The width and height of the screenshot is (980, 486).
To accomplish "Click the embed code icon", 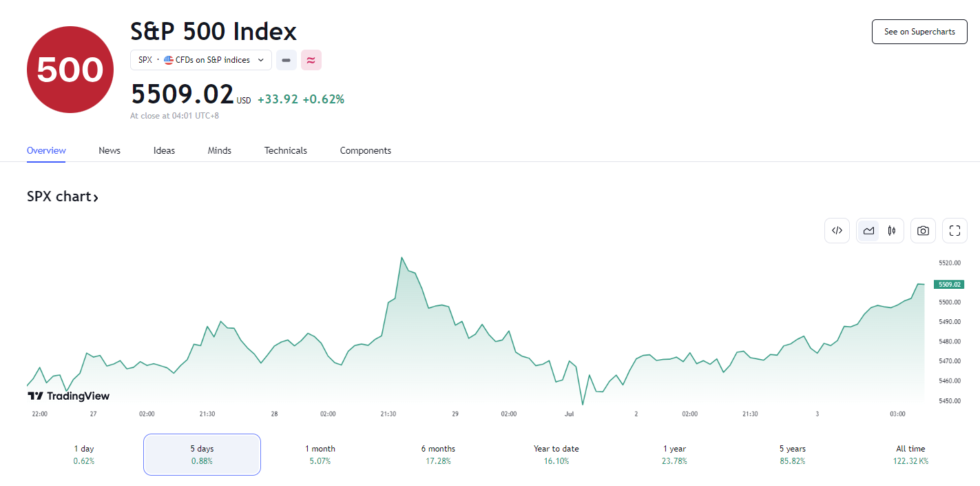I will [x=837, y=231].
